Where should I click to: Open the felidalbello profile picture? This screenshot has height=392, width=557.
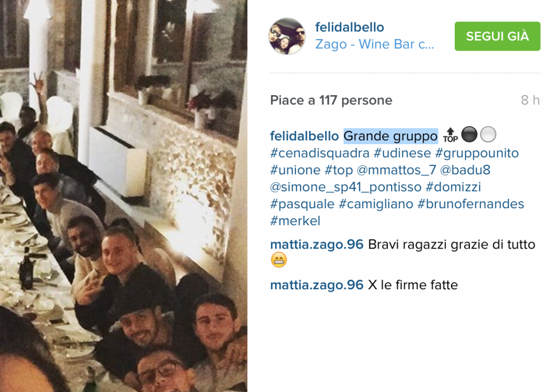point(287,36)
